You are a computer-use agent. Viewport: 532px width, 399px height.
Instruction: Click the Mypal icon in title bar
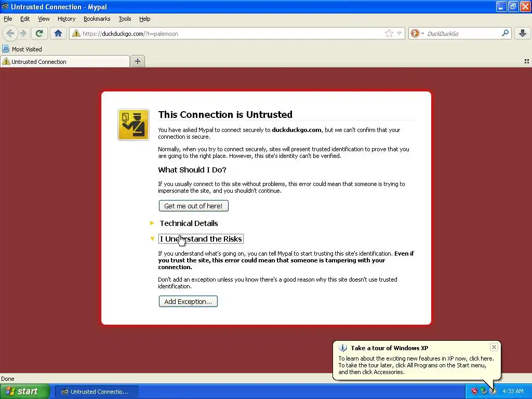click(x=5, y=6)
